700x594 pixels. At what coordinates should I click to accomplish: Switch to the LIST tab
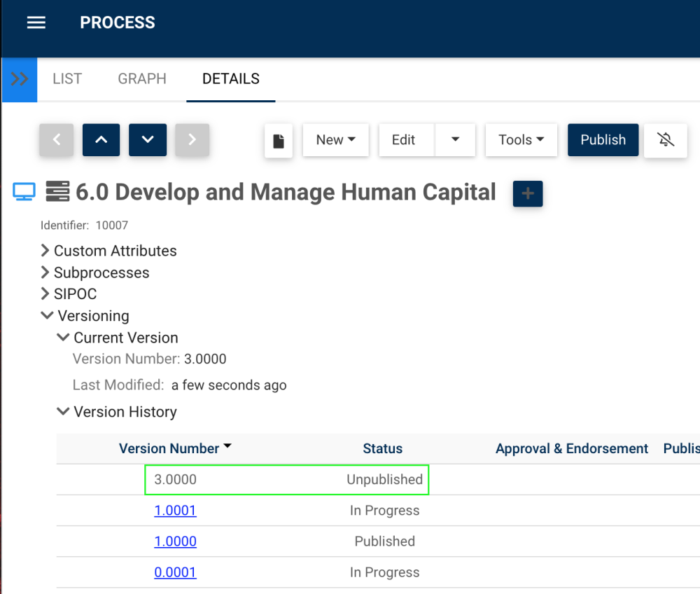point(67,79)
